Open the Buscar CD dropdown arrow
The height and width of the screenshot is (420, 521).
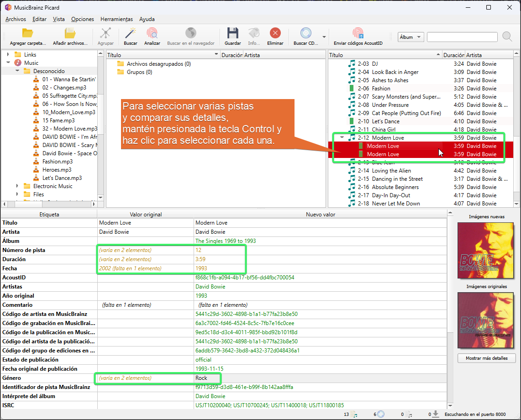coord(324,37)
